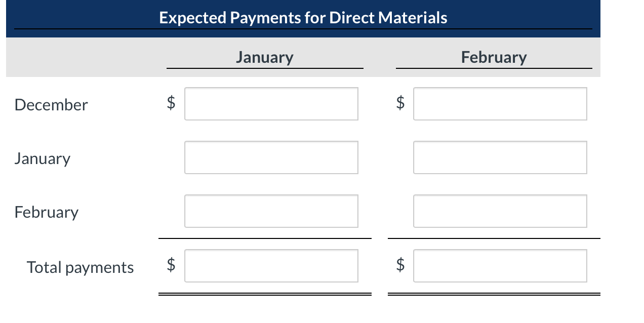Select the February row label
Screen dimensions: 644x323
tap(46, 212)
